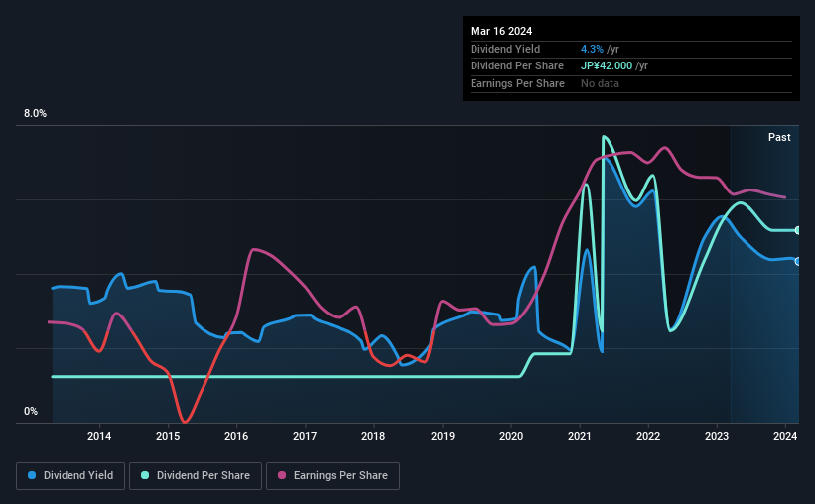Click the 4.3% dividend yield value

tap(592, 49)
